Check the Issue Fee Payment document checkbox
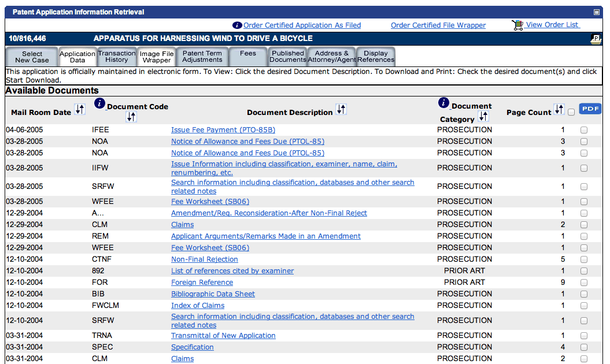This screenshot has height=364, width=610. pos(584,130)
